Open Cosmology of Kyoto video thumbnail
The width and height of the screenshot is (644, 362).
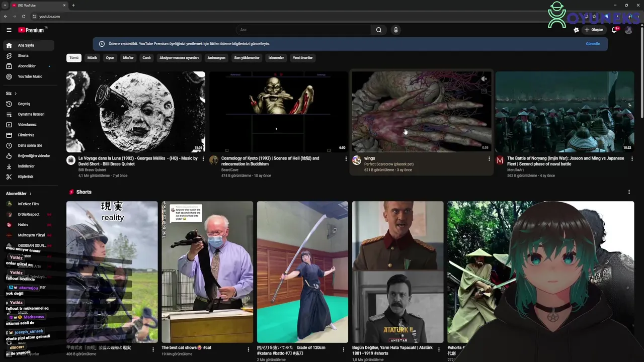(278, 112)
